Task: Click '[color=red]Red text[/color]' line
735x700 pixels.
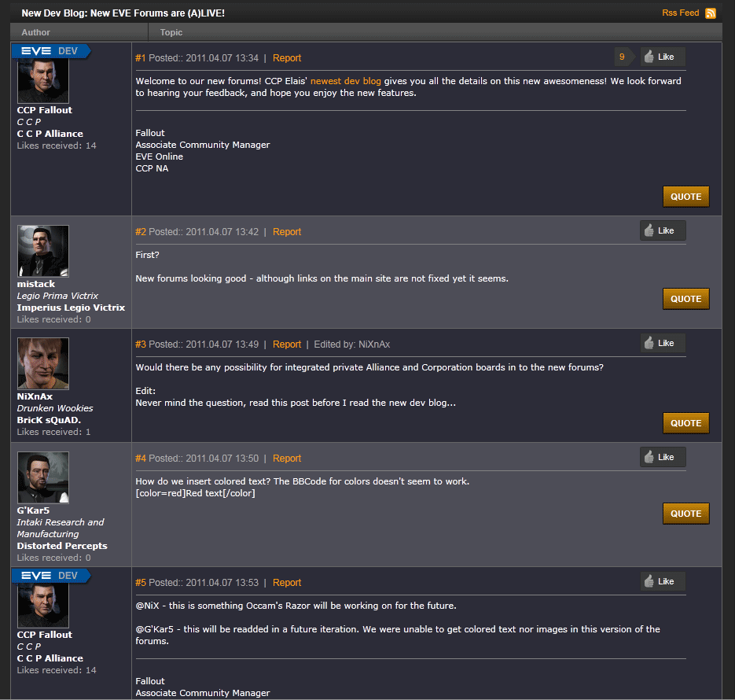Action: pyautogui.click(x=196, y=493)
